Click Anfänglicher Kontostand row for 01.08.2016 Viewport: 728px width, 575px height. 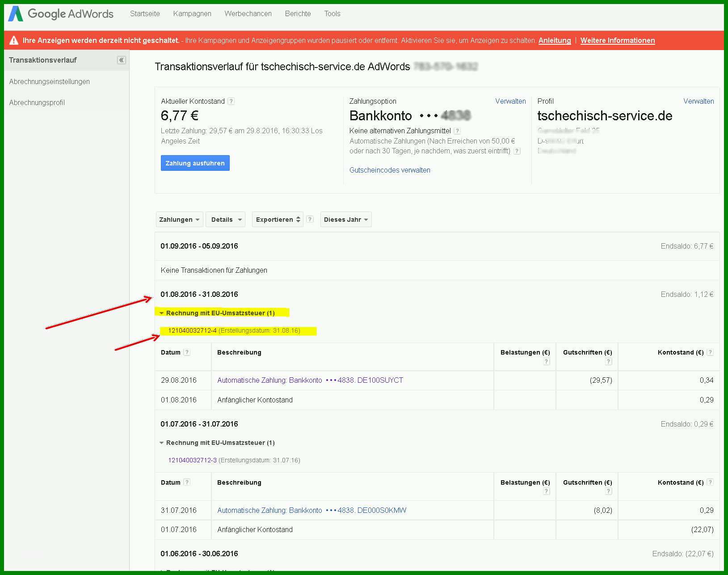coord(437,400)
